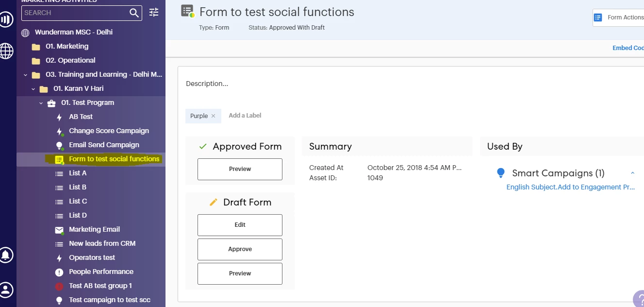Remove the Purple label with X
The width and height of the screenshot is (644, 307).
pyautogui.click(x=213, y=116)
